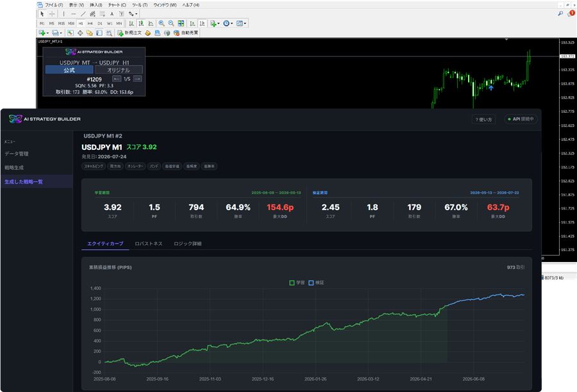Select the candlestick chart type icon
Screen dimensions: 577x392
point(141,23)
